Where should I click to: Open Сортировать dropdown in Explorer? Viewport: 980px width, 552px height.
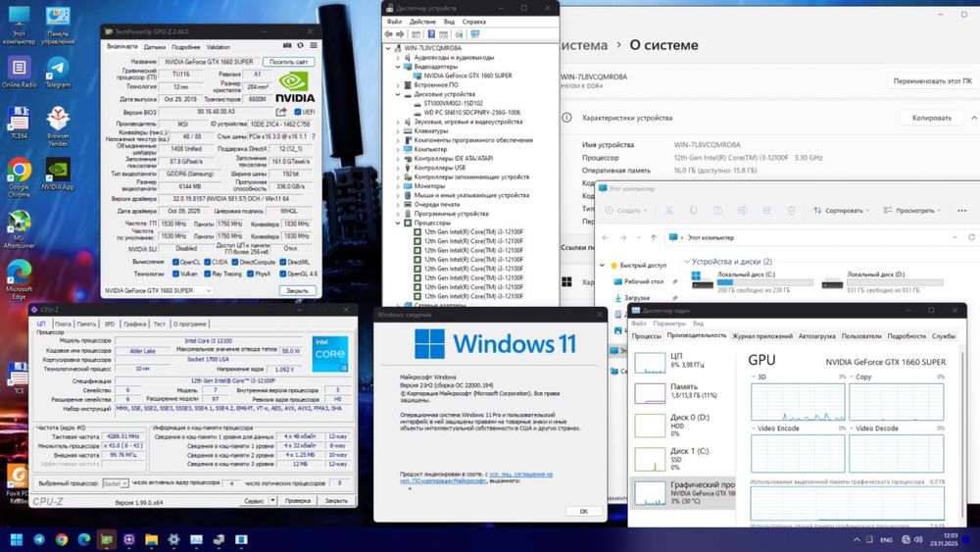click(842, 211)
